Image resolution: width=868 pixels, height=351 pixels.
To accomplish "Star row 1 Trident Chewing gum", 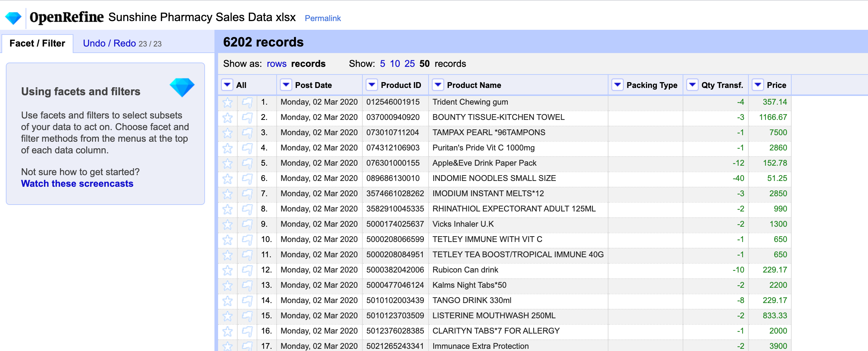I will click(x=228, y=103).
